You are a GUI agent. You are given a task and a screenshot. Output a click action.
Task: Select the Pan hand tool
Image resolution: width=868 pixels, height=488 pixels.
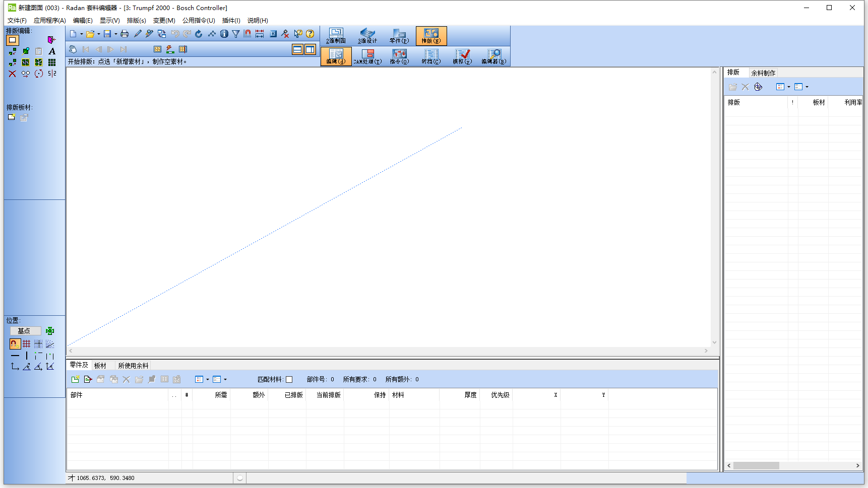tap(73, 49)
